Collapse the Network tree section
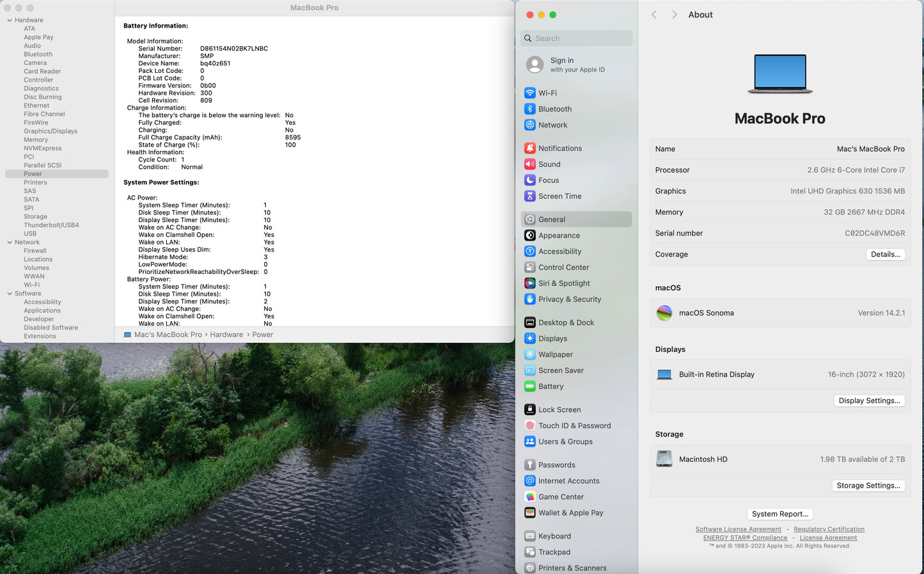This screenshot has width=924, height=574. 10,243
